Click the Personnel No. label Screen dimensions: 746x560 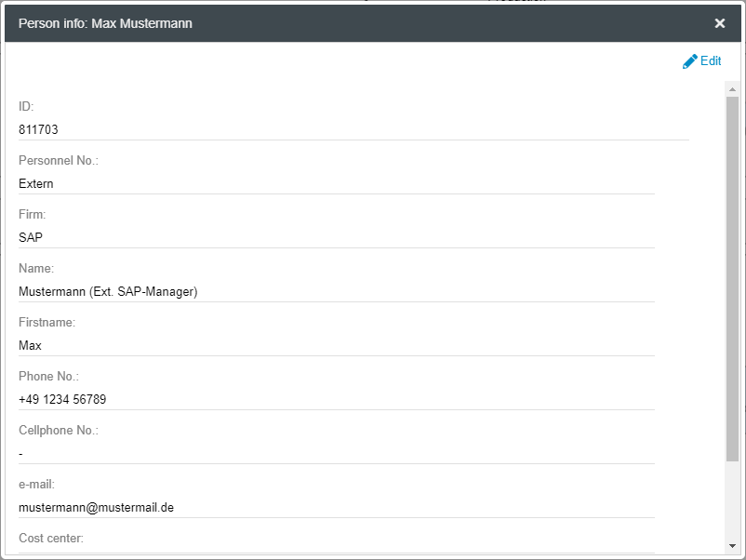(59, 161)
